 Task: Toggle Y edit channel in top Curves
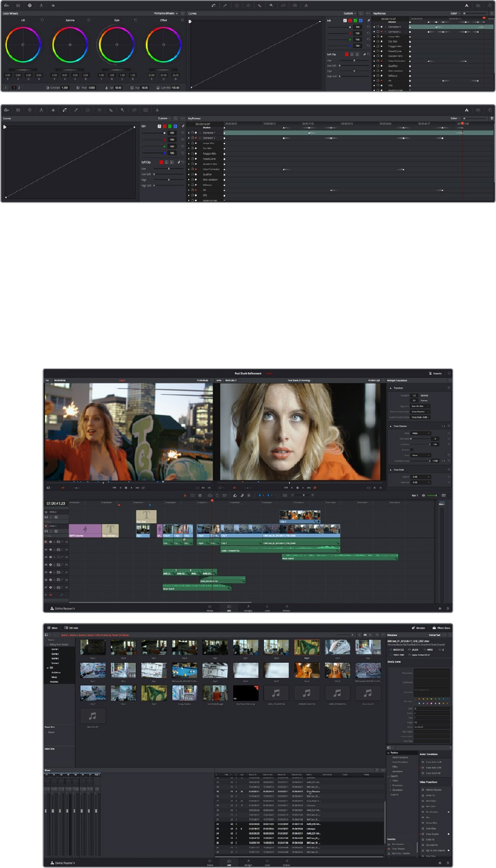(x=345, y=20)
